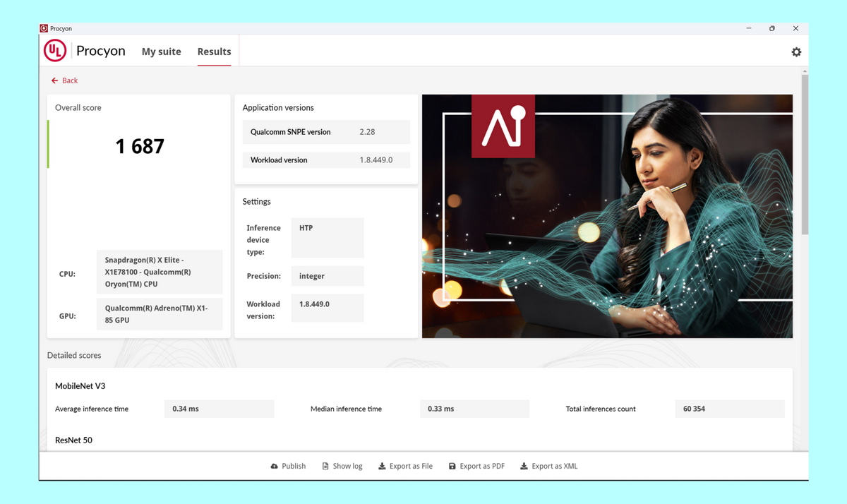847x504 pixels.
Task: Click the MobileNet V3 heading
Action: 80,386
